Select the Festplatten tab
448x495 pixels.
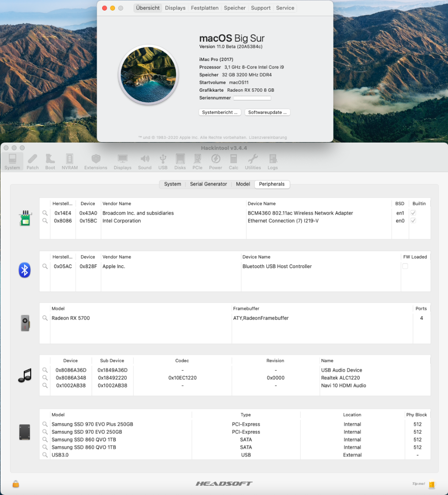(x=205, y=8)
